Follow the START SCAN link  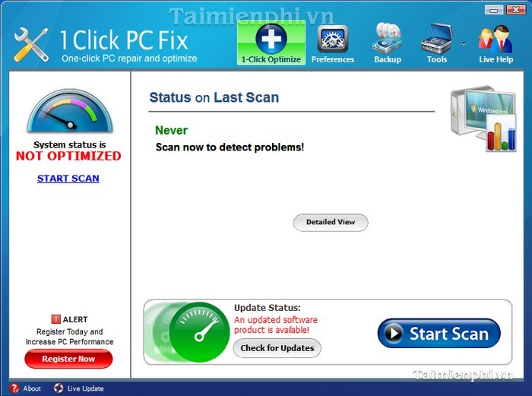(x=68, y=178)
